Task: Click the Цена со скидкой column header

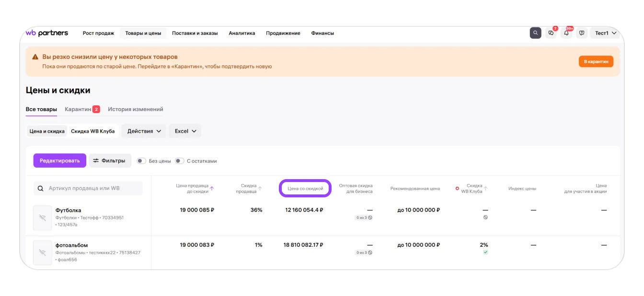Action: pyautogui.click(x=306, y=188)
